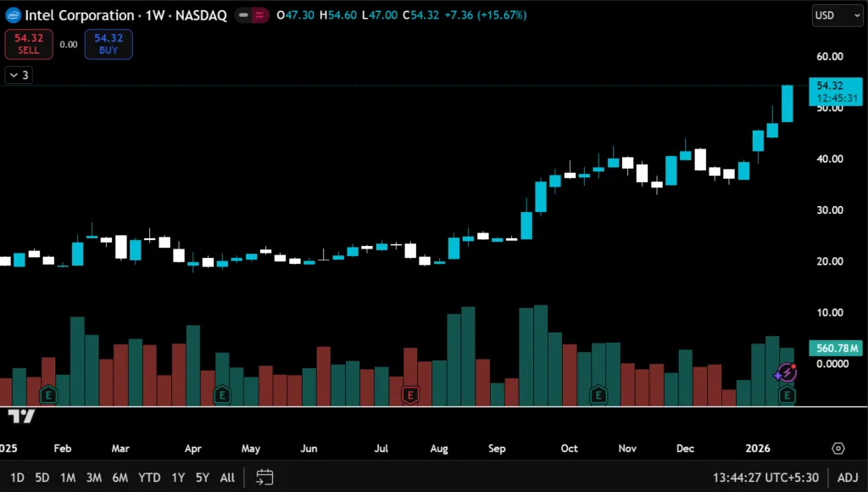Click the red earnings marker near August
The width and height of the screenshot is (868, 492).
tap(411, 394)
